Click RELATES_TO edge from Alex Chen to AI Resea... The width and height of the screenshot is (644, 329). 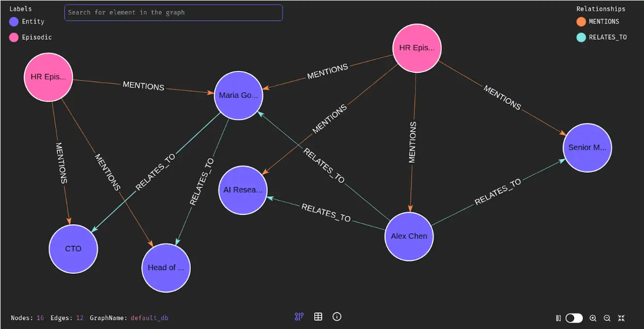pos(326,213)
